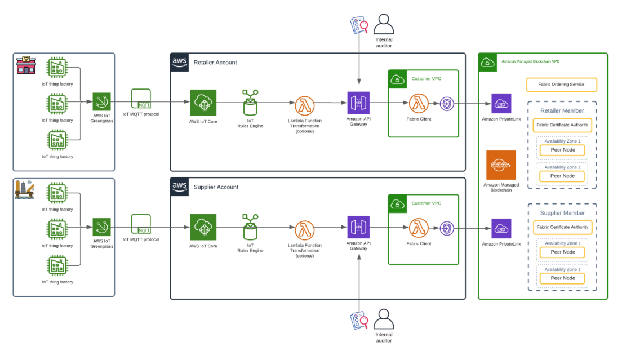Select the Amazon PrivateLink icon next to the Supplier Member
644x355 pixels.
coord(501,228)
